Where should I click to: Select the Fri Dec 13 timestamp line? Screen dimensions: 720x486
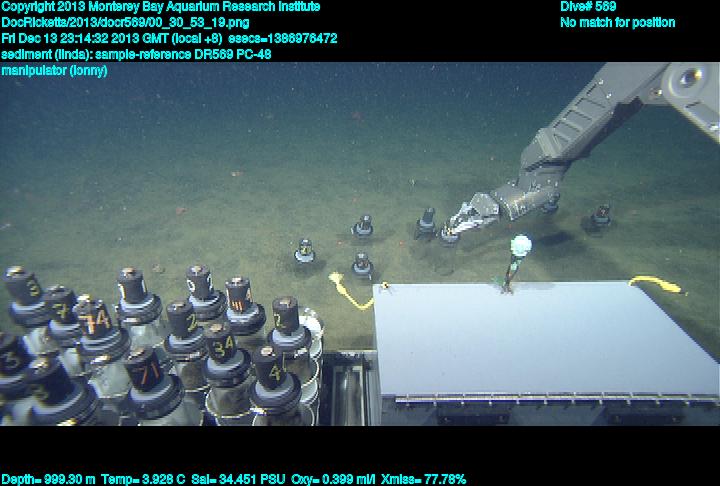point(169,39)
